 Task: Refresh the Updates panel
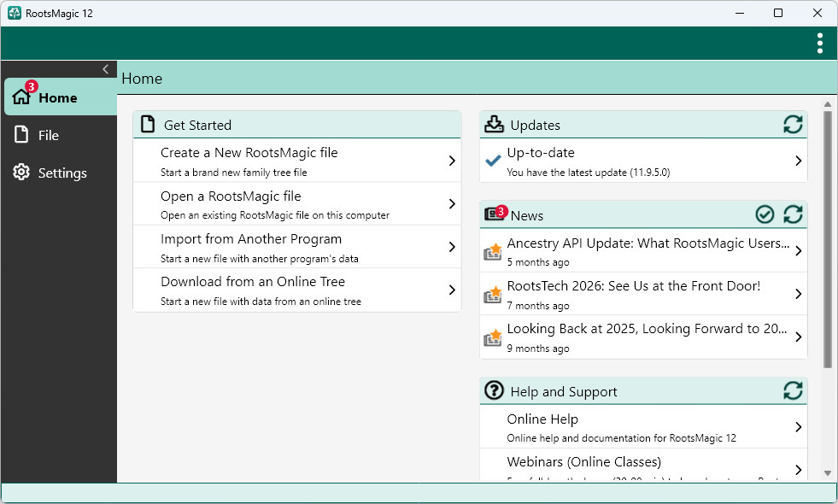[793, 125]
